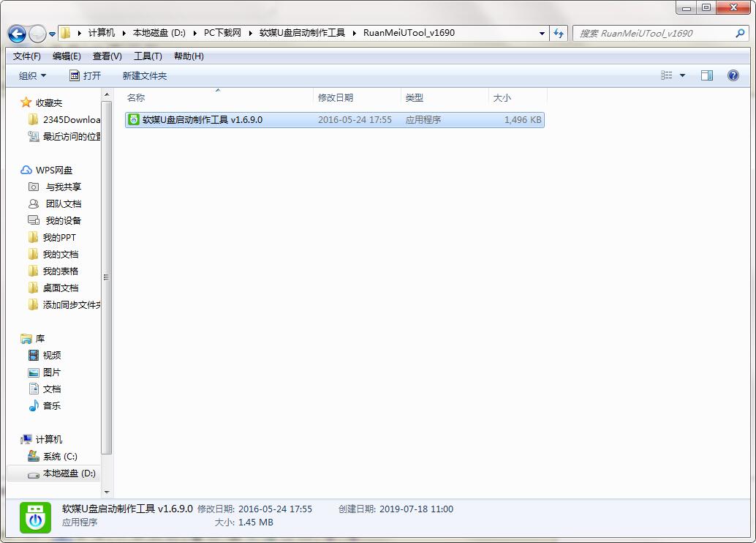
Task: Open 我的文档 folder
Action: pyautogui.click(x=53, y=255)
